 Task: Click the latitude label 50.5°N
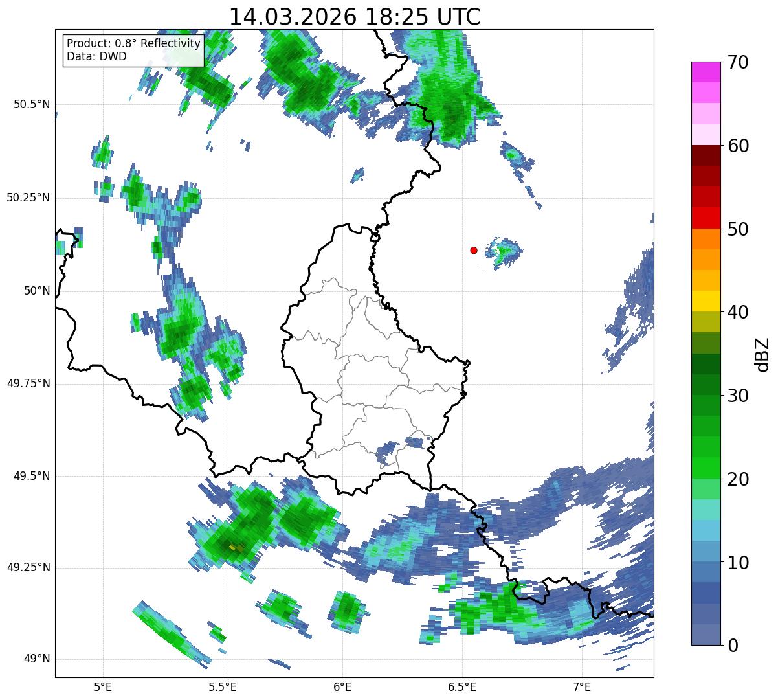(32, 104)
